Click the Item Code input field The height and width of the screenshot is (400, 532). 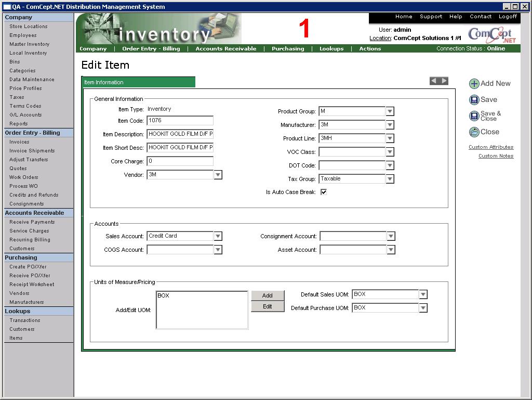pos(180,121)
